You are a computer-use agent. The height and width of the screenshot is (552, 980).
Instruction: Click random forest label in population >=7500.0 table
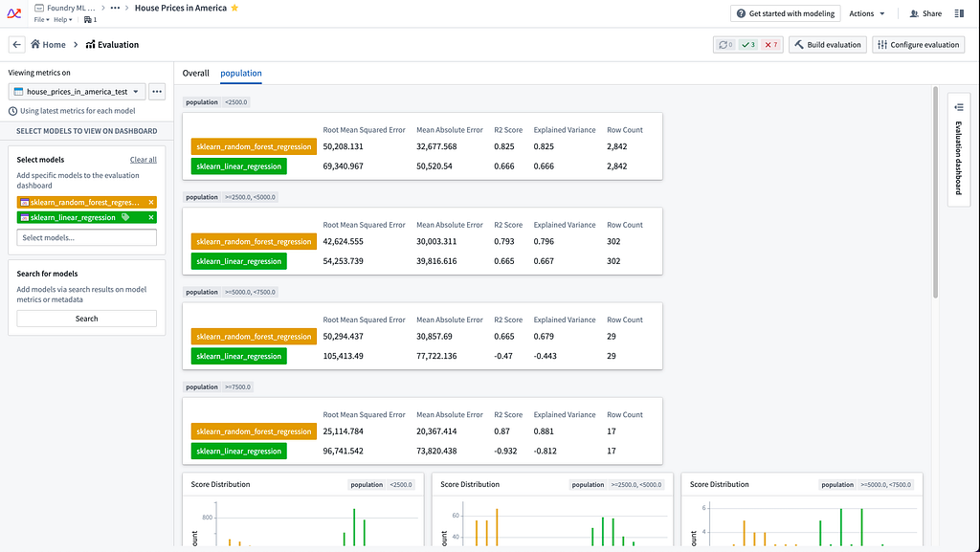[254, 431]
